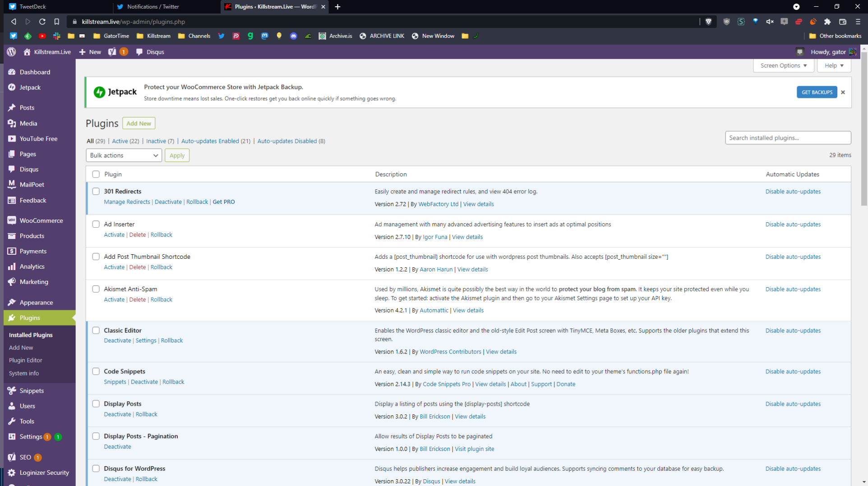Click the Add New button beside Plugins heading
868x486 pixels.
[139, 124]
